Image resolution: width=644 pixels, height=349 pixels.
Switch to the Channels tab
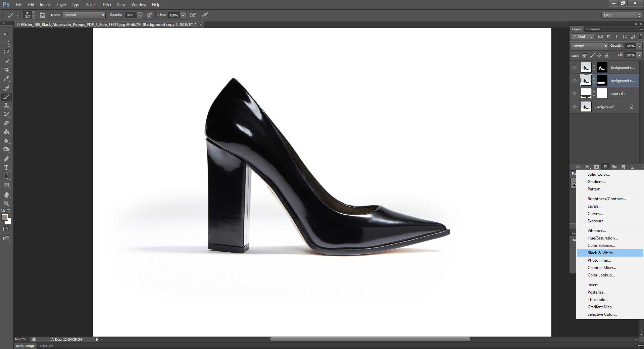point(593,29)
